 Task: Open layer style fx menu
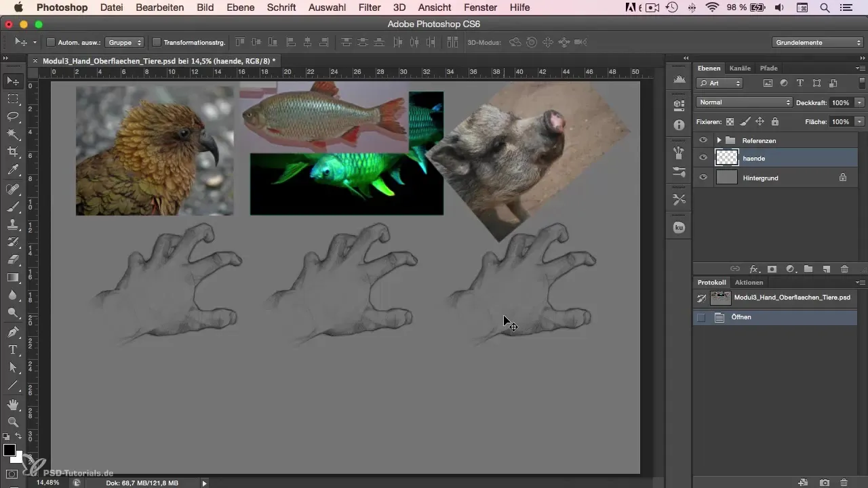click(753, 269)
